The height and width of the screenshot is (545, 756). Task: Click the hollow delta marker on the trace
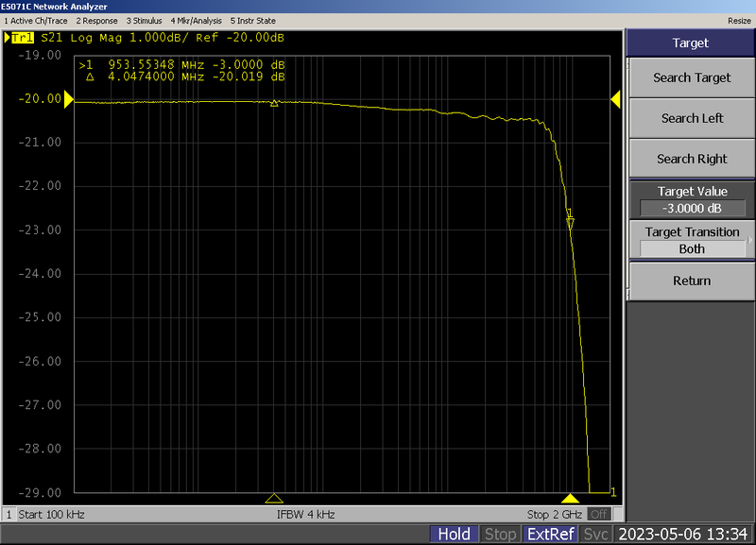[x=274, y=102]
